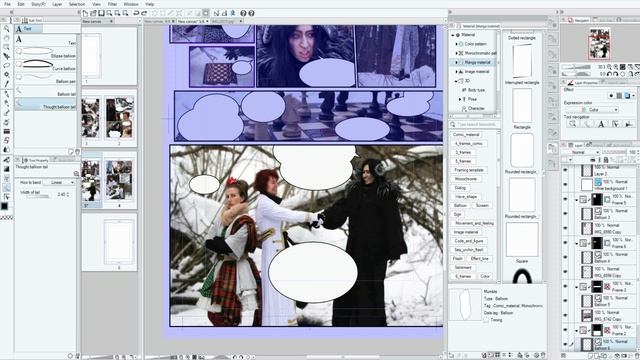This screenshot has height=360, width=640.
Task: Open the File menu
Action: click(x=7, y=4)
